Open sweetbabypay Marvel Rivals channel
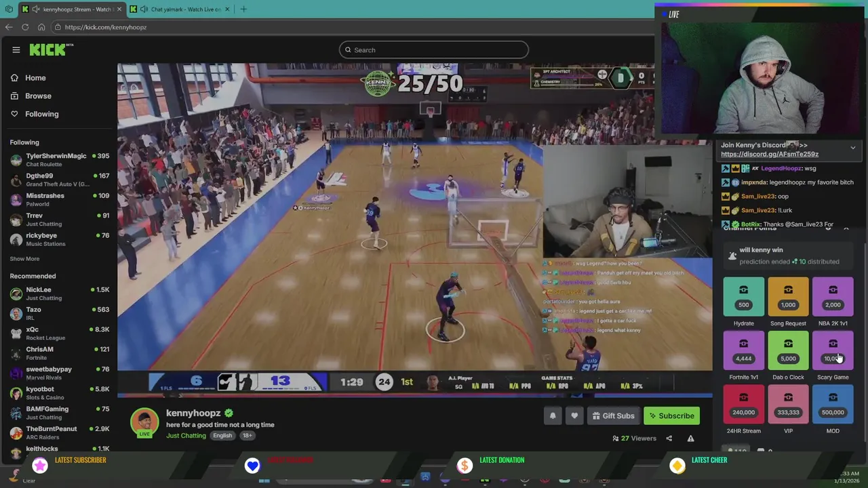Image resolution: width=868 pixels, height=488 pixels. click(x=60, y=373)
